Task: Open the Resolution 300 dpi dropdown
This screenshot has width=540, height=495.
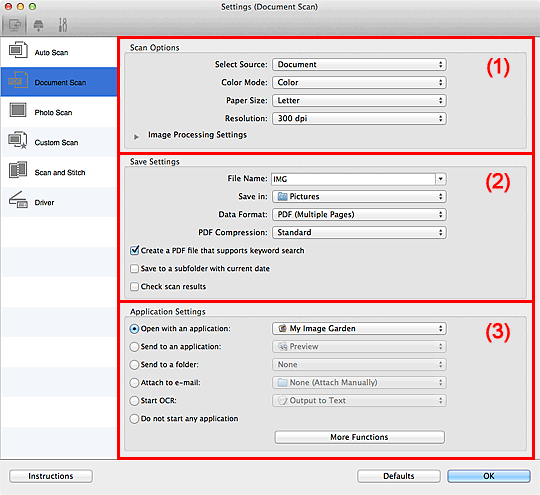Action: tap(359, 118)
